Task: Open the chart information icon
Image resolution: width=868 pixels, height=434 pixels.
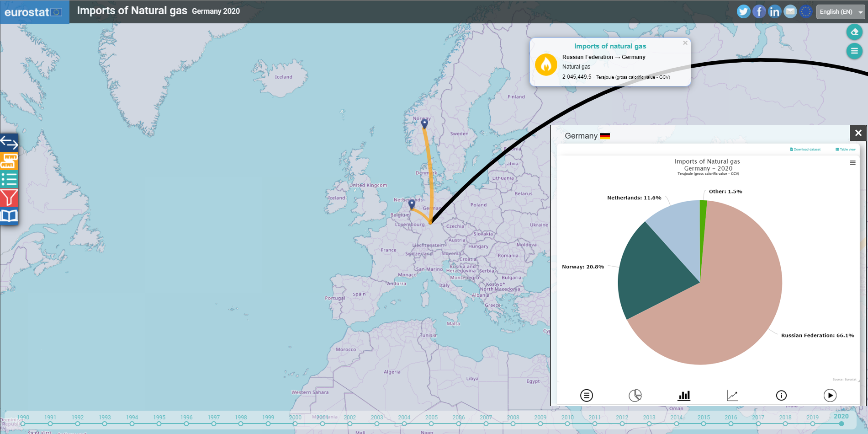Action: [781, 395]
